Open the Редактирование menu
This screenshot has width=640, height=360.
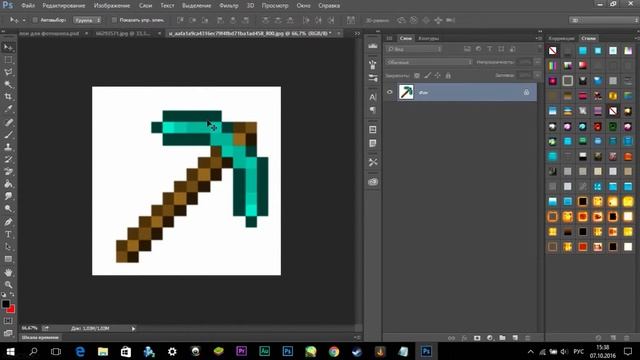(64, 6)
